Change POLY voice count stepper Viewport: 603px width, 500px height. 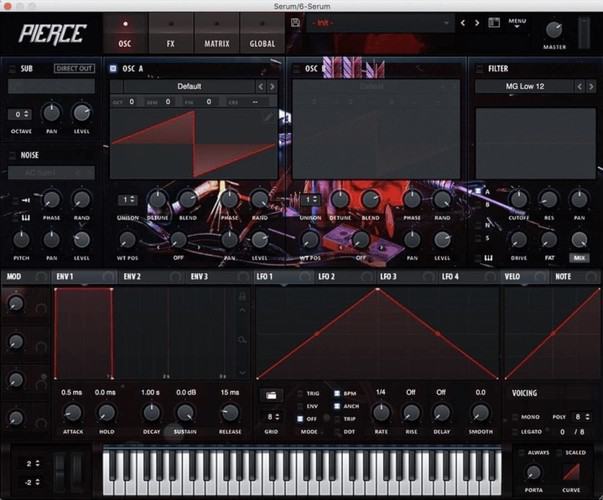click(581, 417)
